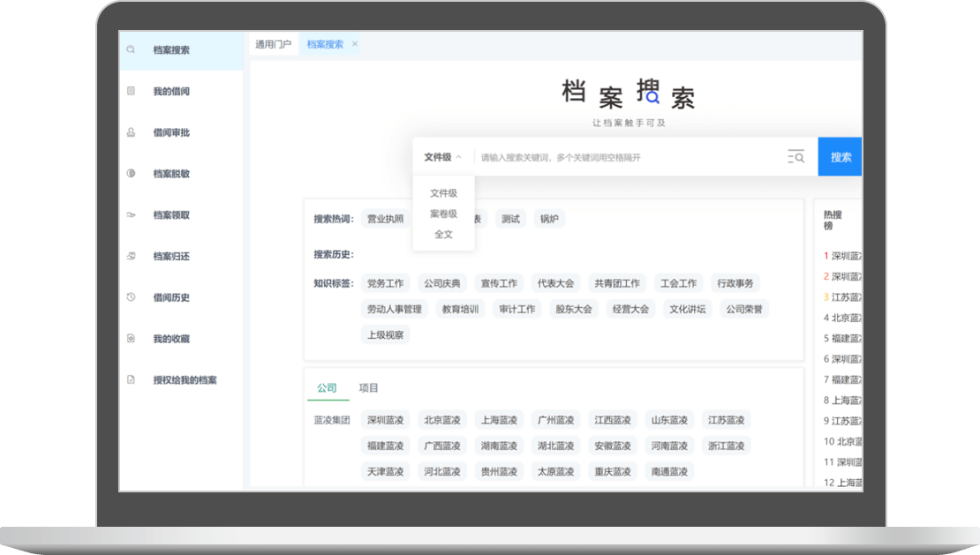Click the 档案归还 sidebar icon

coord(131,256)
